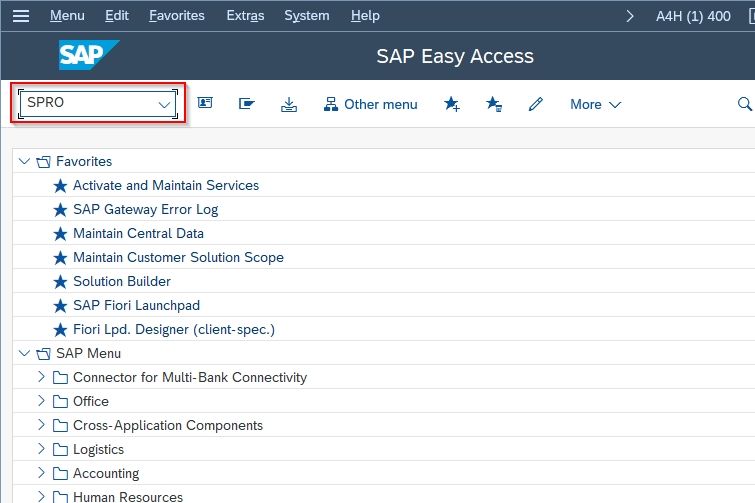Click the Change favorites pencil icon

coord(535,103)
